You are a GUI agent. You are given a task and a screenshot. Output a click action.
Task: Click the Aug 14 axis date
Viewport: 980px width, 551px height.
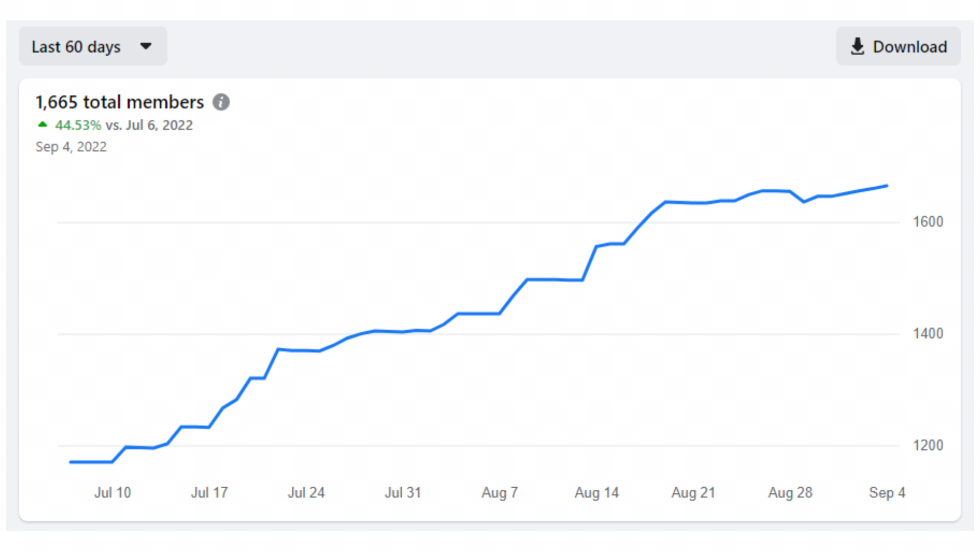[x=597, y=493]
